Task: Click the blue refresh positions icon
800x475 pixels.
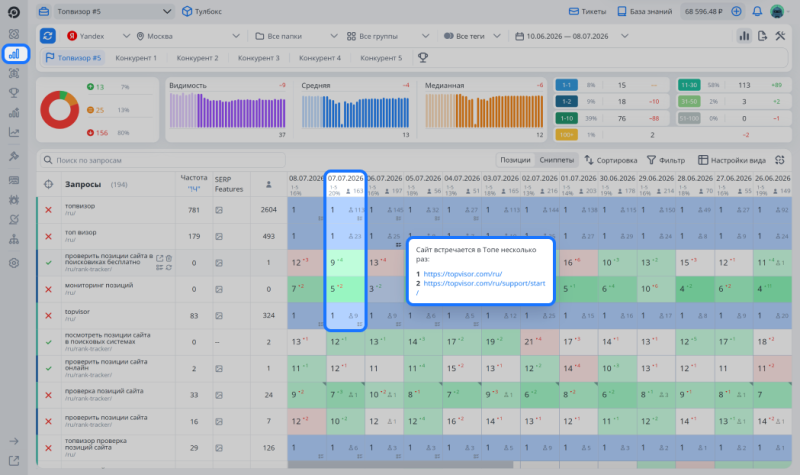Action: (x=48, y=36)
